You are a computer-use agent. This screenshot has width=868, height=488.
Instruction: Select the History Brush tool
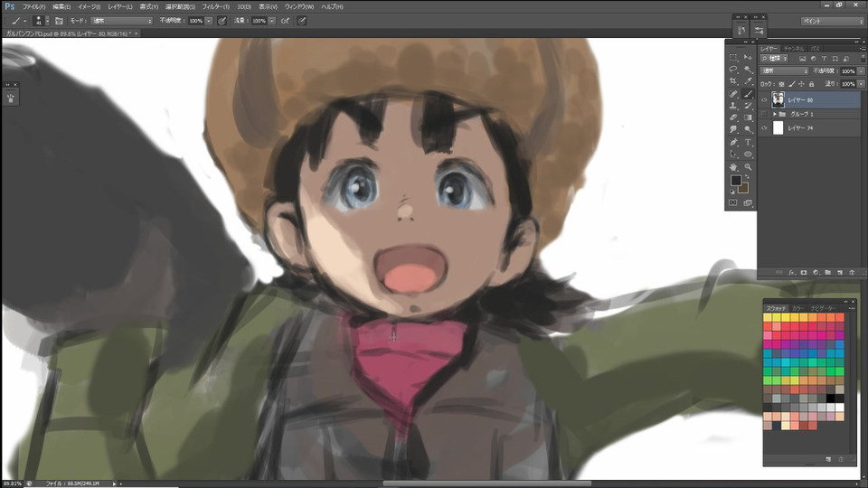point(748,106)
